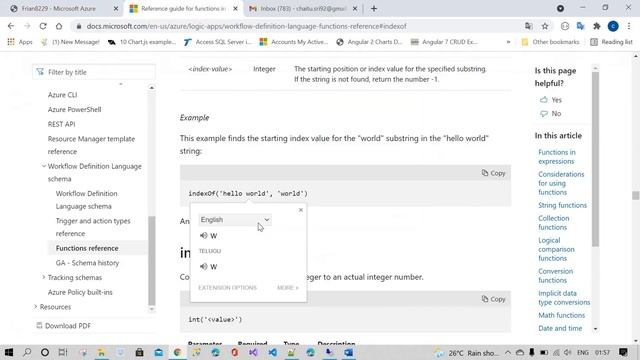Click MORE link in translate popup
The image size is (640, 360).
click(288, 288)
